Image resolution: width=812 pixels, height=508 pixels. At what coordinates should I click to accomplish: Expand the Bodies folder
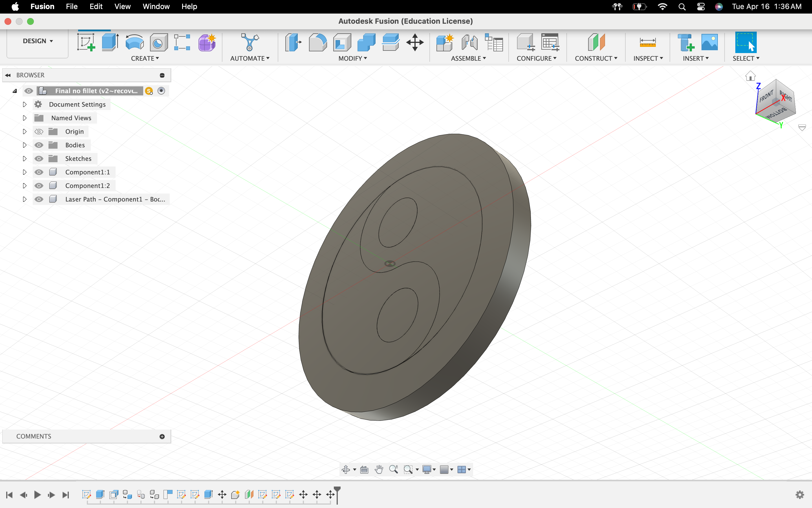25,145
